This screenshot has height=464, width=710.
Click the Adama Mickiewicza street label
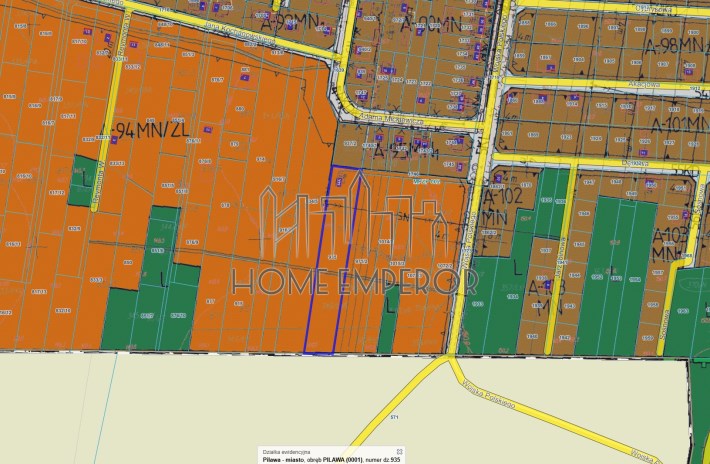pyautogui.click(x=390, y=120)
